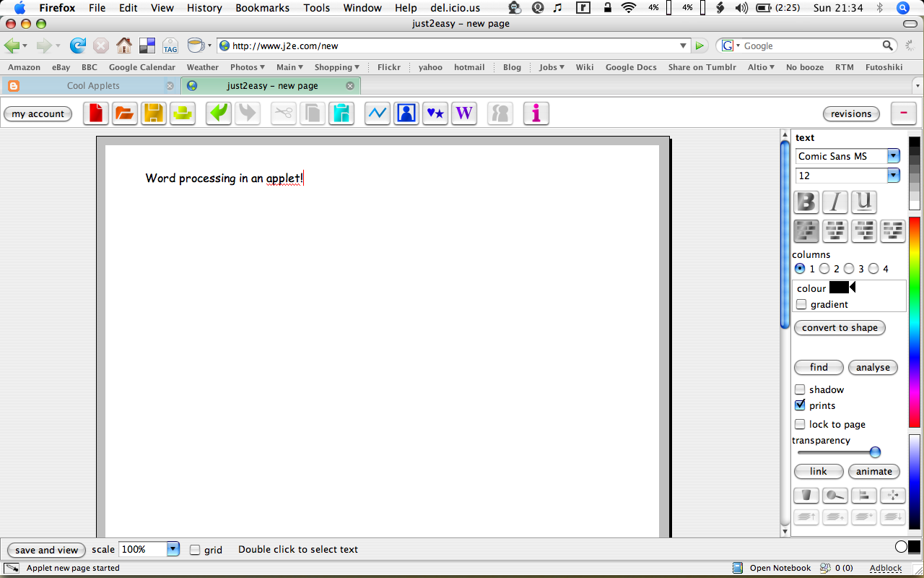Click the grey copy pages icon

[x=313, y=113]
